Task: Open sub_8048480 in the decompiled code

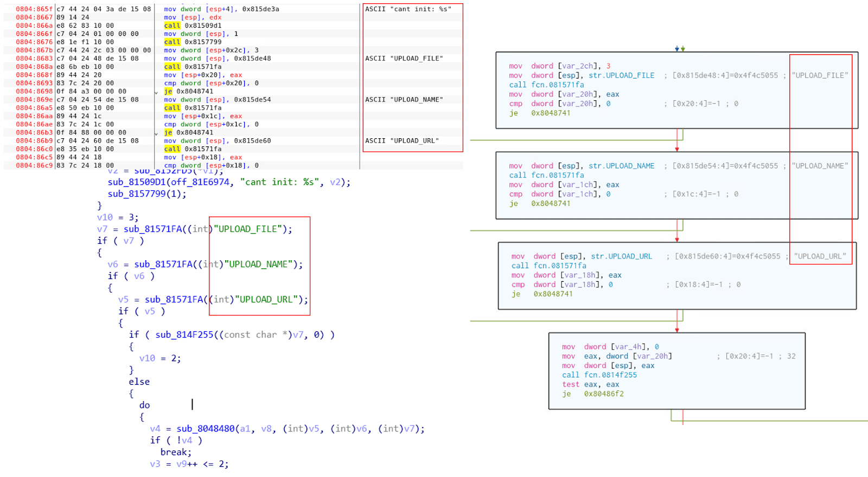Action: coord(206,429)
